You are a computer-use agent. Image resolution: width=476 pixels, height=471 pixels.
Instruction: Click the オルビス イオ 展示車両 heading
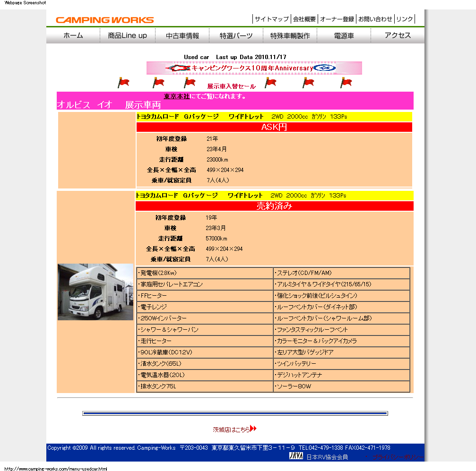click(109, 105)
